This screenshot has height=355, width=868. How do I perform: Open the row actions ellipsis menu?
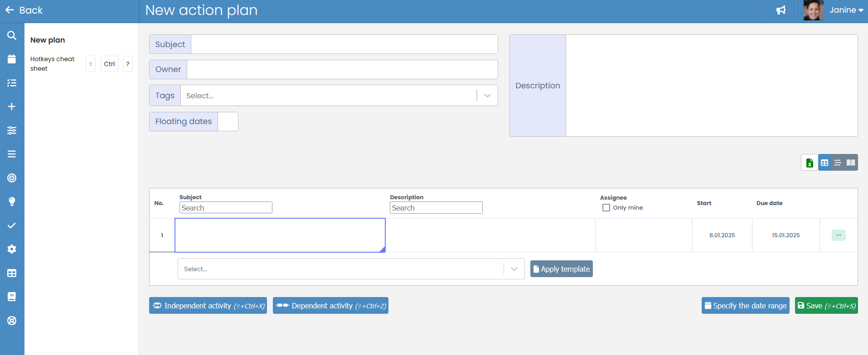(x=838, y=235)
